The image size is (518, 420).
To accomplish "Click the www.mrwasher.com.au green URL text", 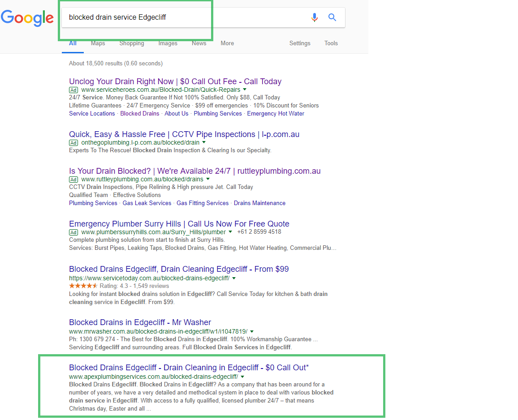I will (x=158, y=331).
